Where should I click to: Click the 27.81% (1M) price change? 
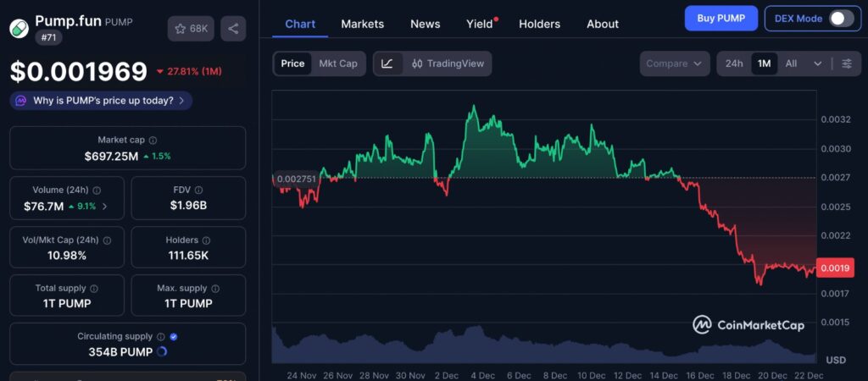point(189,71)
